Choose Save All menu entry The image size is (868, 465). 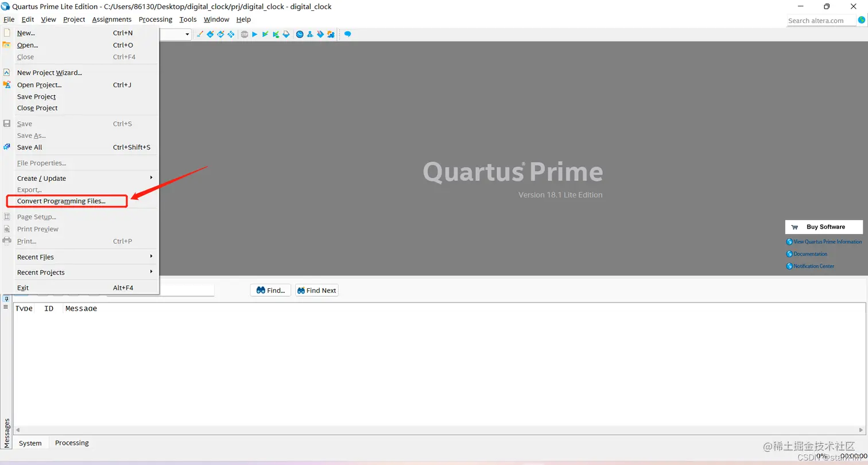[x=86, y=147]
